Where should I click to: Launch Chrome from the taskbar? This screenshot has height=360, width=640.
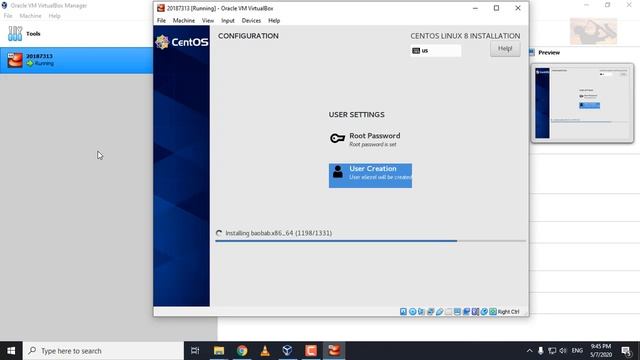[x=242, y=351]
